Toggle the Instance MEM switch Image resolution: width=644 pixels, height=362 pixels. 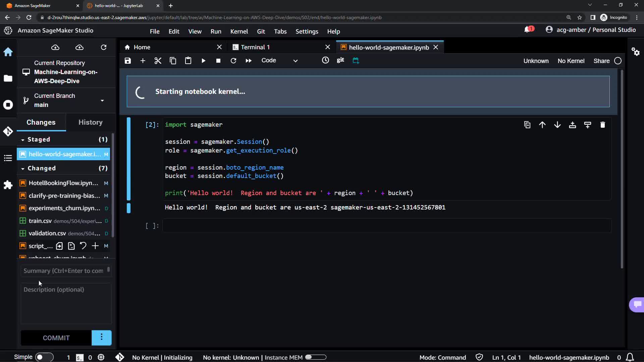click(x=315, y=357)
